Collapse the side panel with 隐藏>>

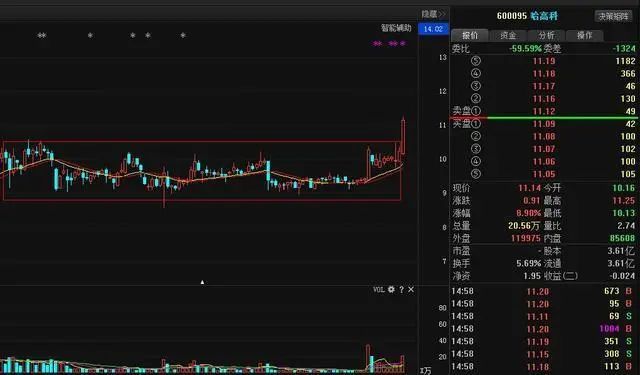(433, 14)
